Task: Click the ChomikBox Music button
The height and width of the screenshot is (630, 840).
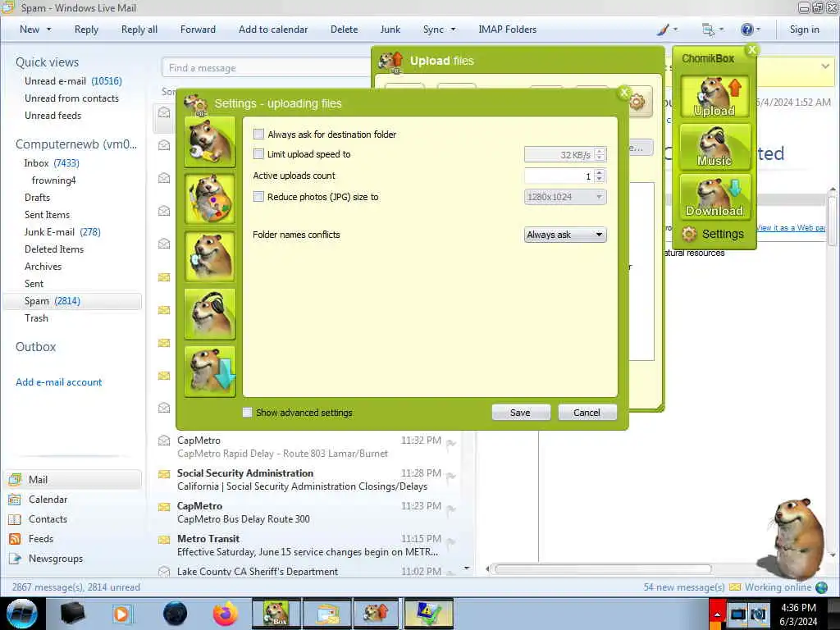Action: (x=714, y=146)
